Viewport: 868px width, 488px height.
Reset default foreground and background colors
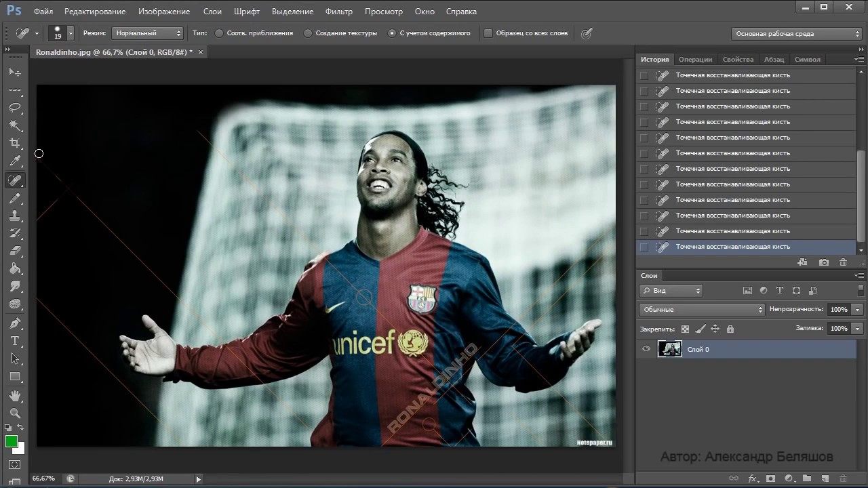(x=8, y=428)
